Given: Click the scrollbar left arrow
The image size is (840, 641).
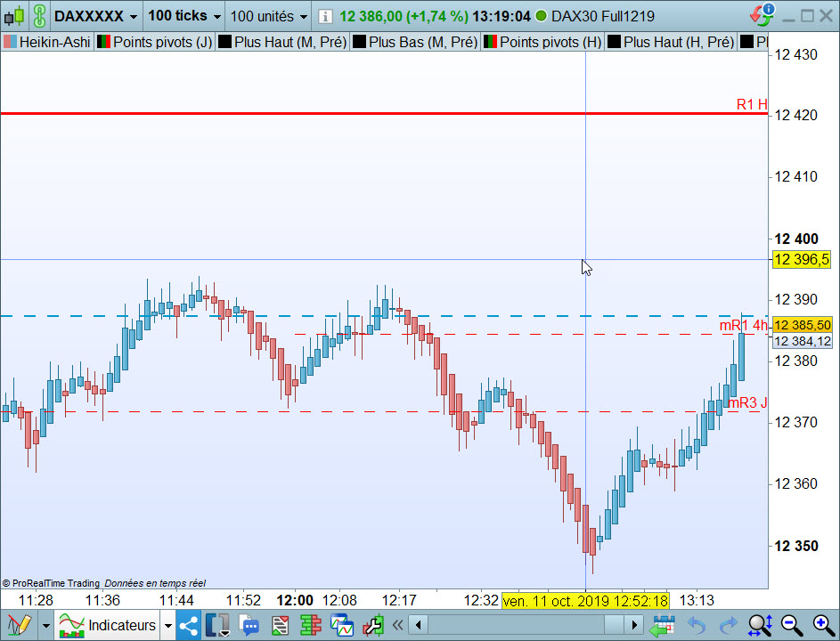Looking at the screenshot, I should [x=419, y=625].
